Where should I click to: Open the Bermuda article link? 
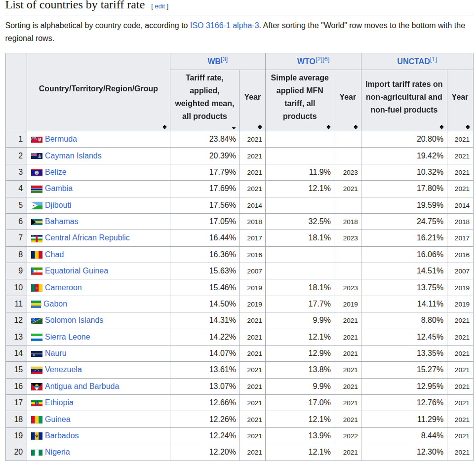pyautogui.click(x=61, y=139)
